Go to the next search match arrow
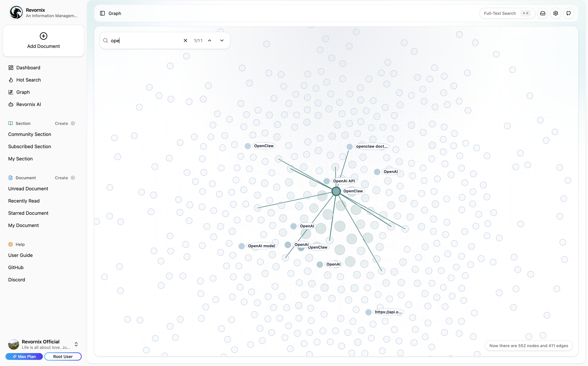 click(x=222, y=40)
